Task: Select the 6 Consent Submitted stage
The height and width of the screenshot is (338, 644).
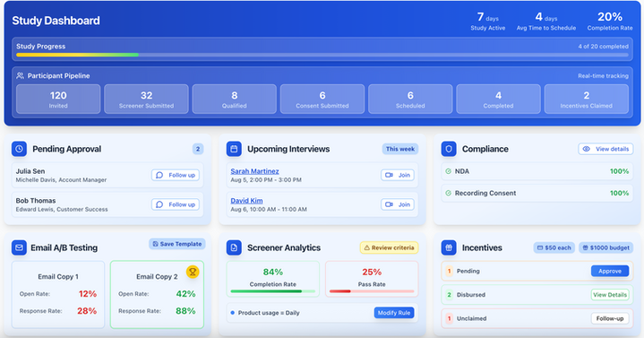Action: 322,100
